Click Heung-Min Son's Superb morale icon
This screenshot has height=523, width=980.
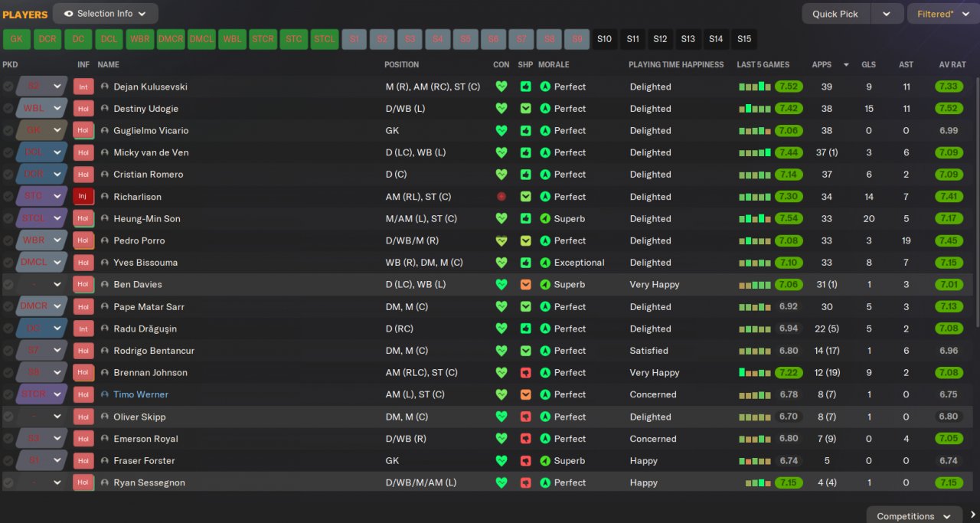point(545,218)
